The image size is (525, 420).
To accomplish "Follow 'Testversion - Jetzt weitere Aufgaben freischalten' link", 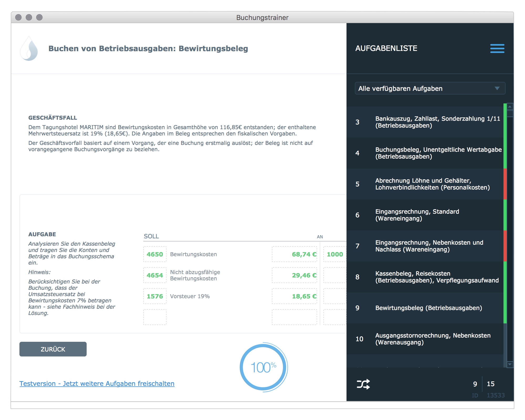I will click(x=97, y=384).
